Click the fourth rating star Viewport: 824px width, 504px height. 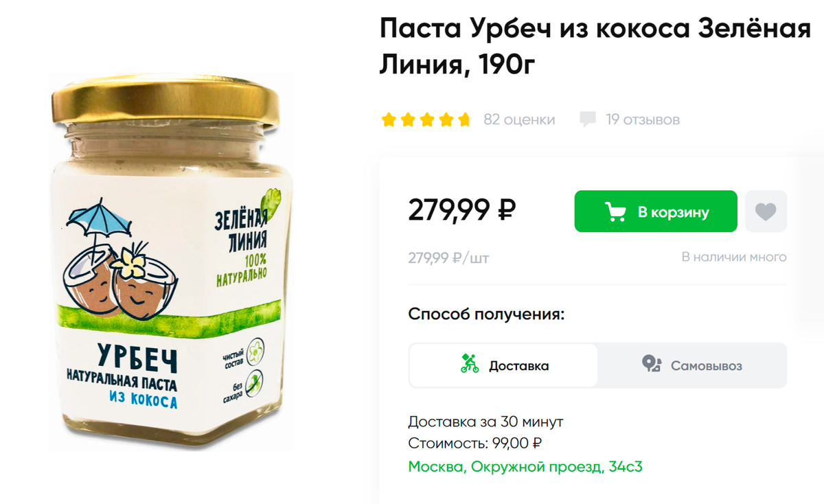point(446,120)
